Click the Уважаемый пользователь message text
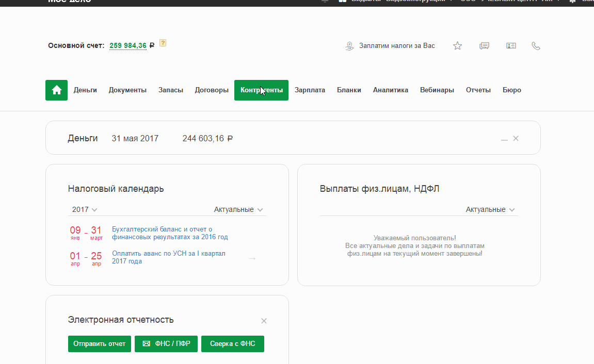 pos(415,246)
